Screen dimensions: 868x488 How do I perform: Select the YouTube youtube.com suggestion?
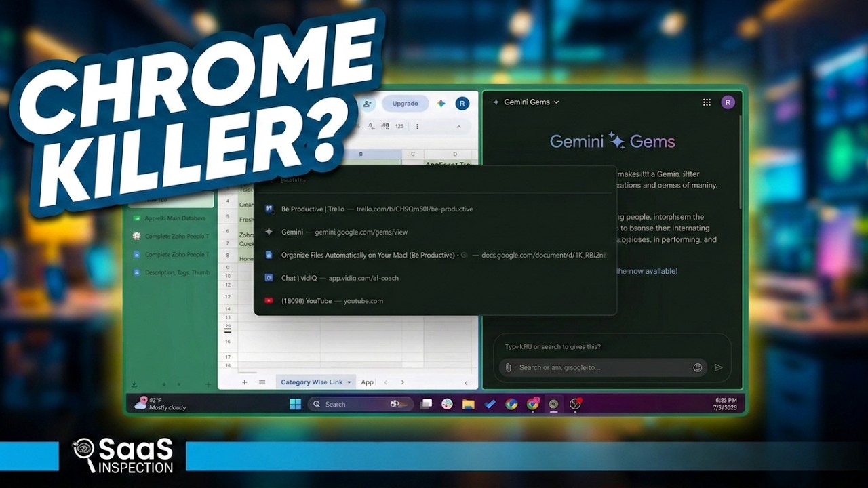(x=435, y=301)
